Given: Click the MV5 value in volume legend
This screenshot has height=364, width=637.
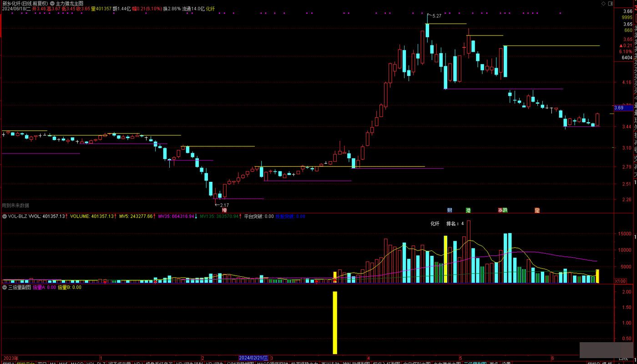Looking at the screenshot, I should pos(136,216).
